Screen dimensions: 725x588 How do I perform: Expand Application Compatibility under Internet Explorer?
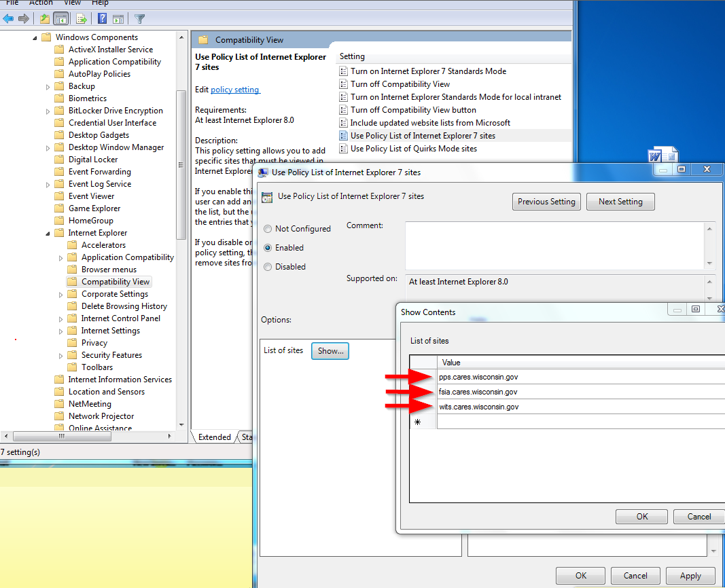(60, 258)
